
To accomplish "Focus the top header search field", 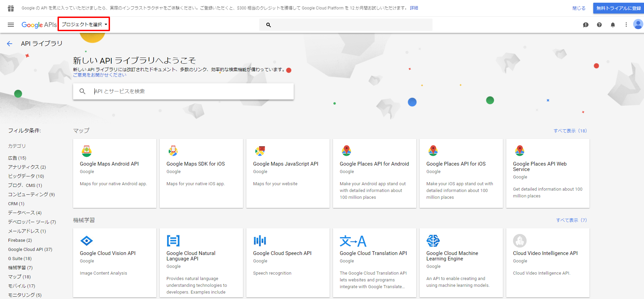I will coord(346,25).
